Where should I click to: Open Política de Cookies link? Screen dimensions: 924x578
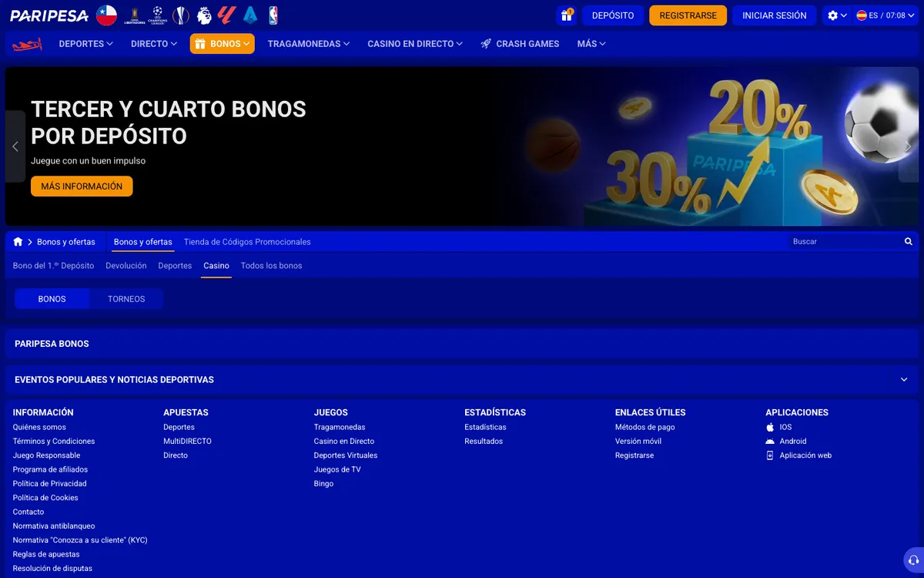tap(45, 498)
